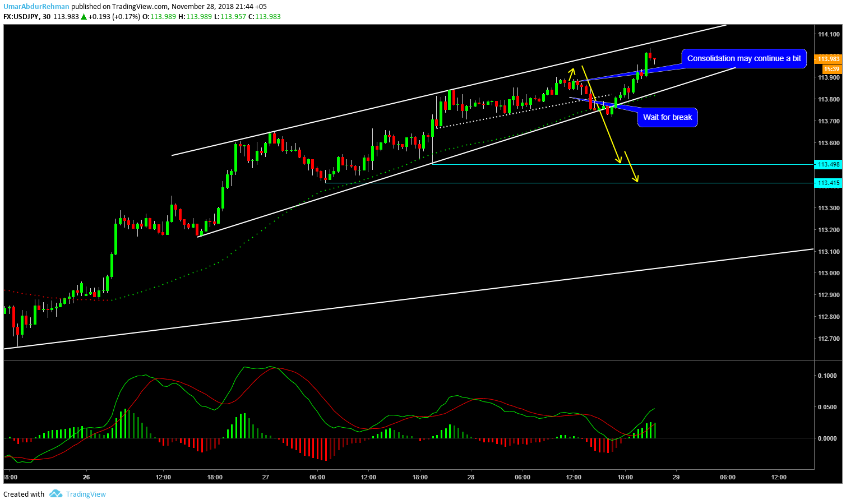This screenshot has height=504, width=846.
Task: Click the 112.700 price axis label
Action: [x=829, y=338]
